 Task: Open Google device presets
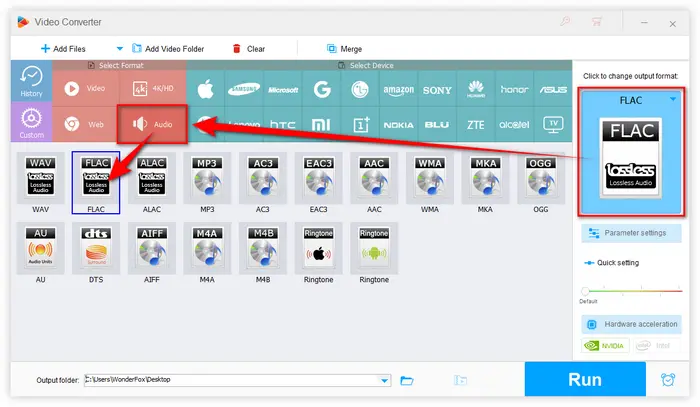[x=321, y=89]
